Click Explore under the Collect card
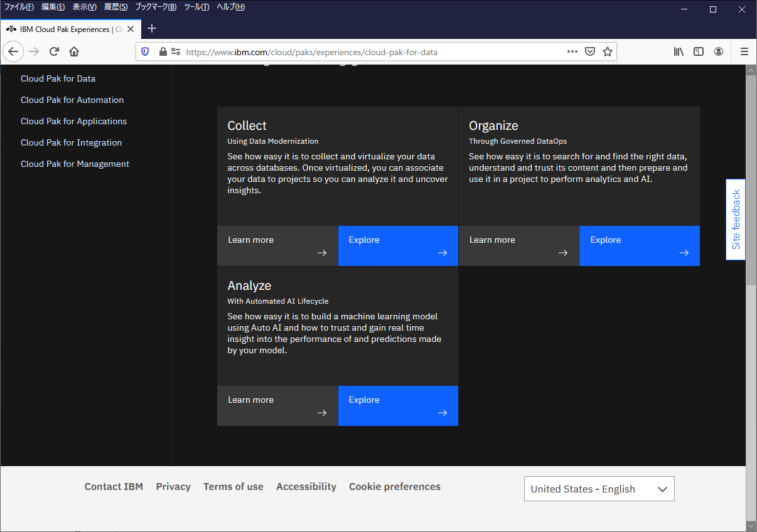This screenshot has width=757, height=532. click(x=398, y=246)
